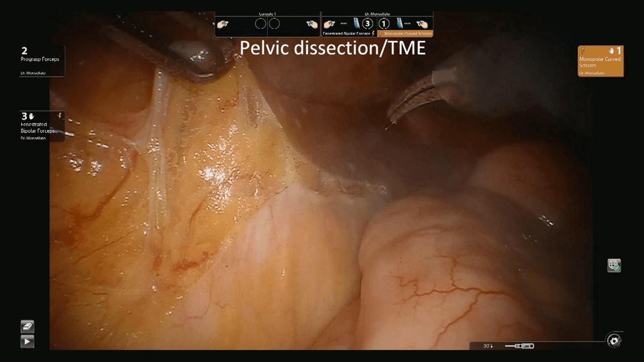Click the Fenestrated Bipolar Forceps label in top bar
The image size is (644, 362).
(347, 34)
